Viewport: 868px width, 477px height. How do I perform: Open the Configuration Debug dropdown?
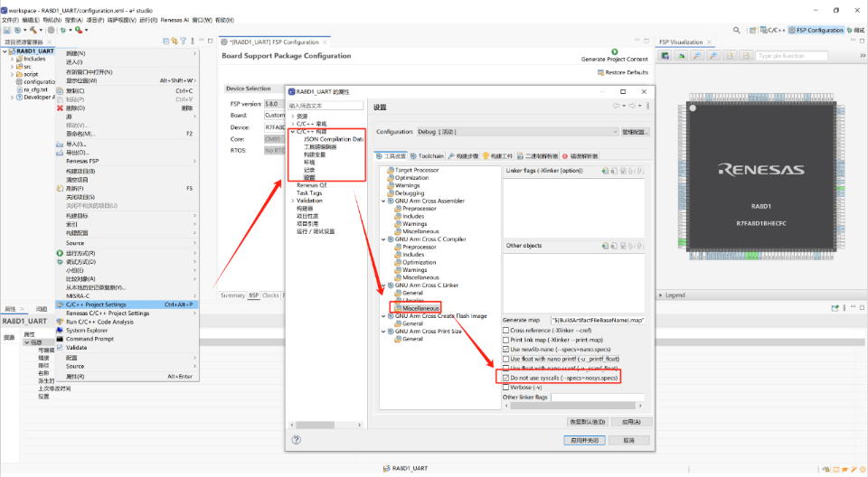517,132
